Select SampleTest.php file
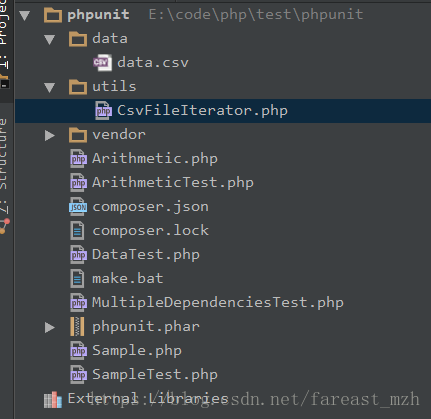 155,375
